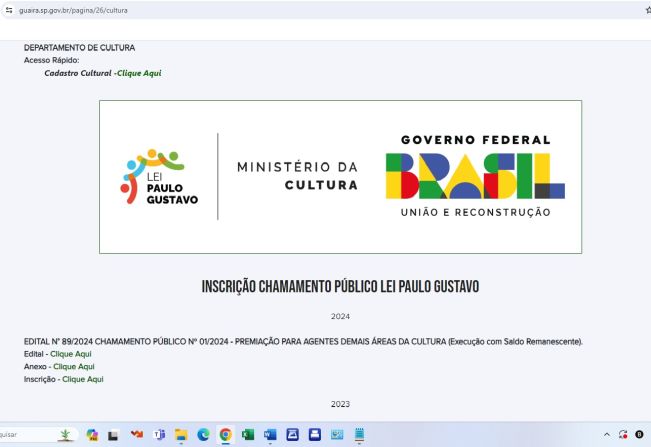
Task: Select the 2023 year label
Action: [340, 404]
